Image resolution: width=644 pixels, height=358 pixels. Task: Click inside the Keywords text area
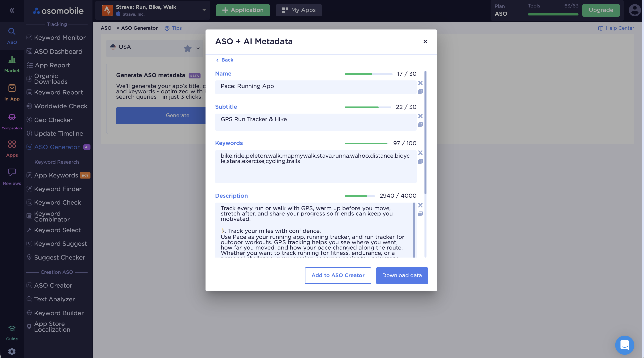click(316, 167)
